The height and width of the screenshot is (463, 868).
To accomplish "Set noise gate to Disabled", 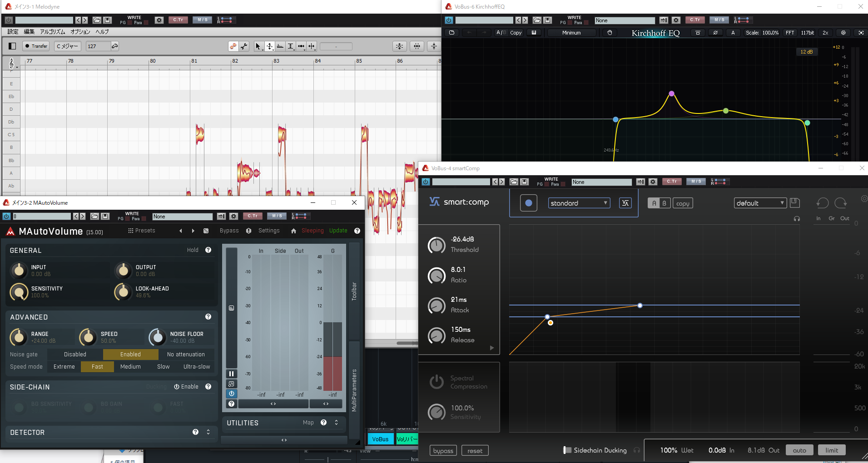I will click(75, 355).
